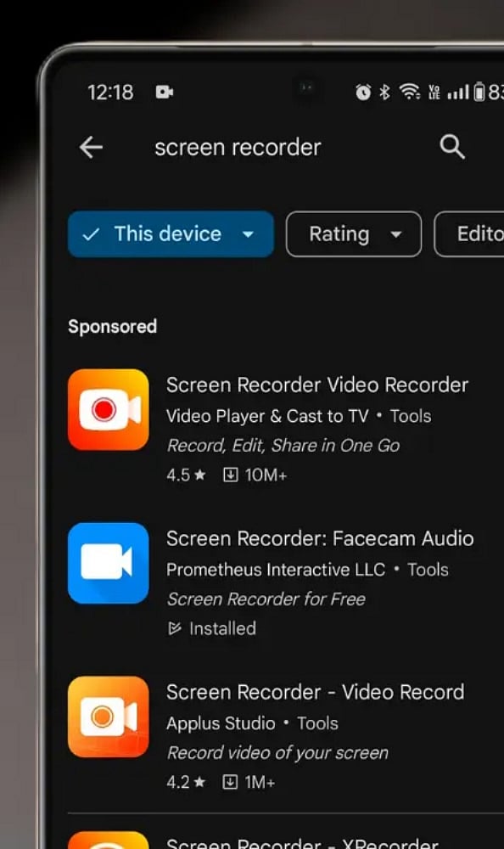Tap the cellular signal bars icon
Screen dimensions: 504x849
pyautogui.click(x=458, y=93)
